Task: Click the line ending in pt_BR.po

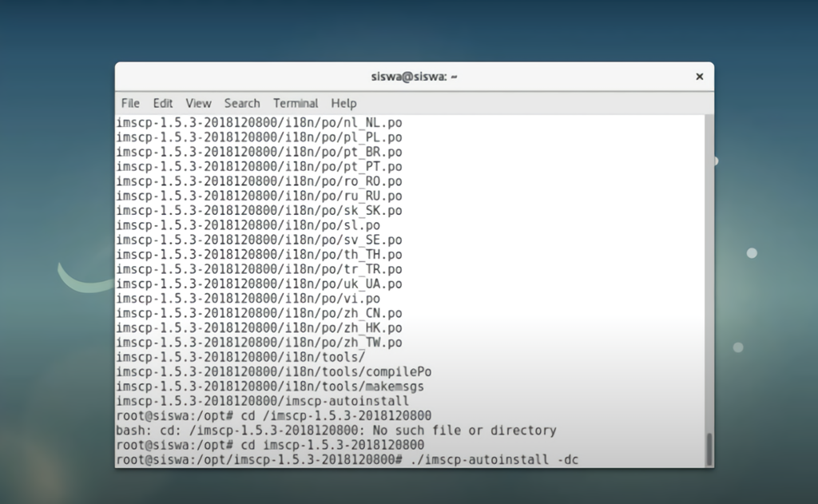Action: [x=260, y=152]
